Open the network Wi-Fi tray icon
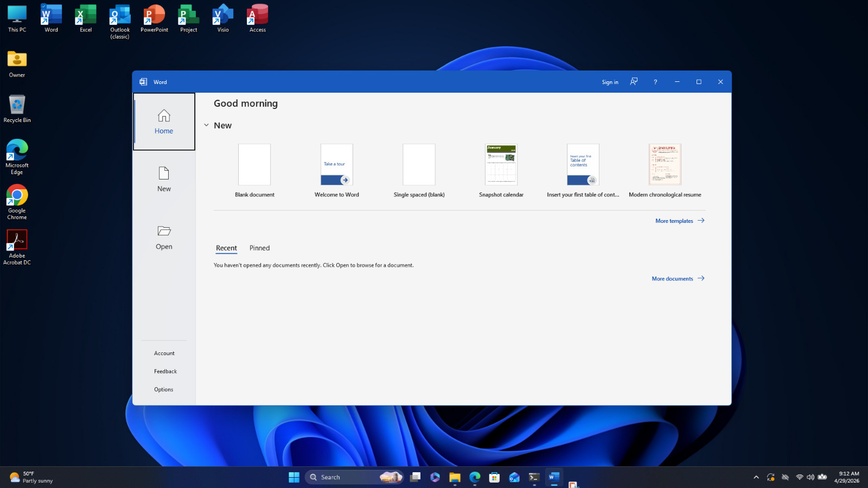The image size is (868, 488). click(799, 477)
